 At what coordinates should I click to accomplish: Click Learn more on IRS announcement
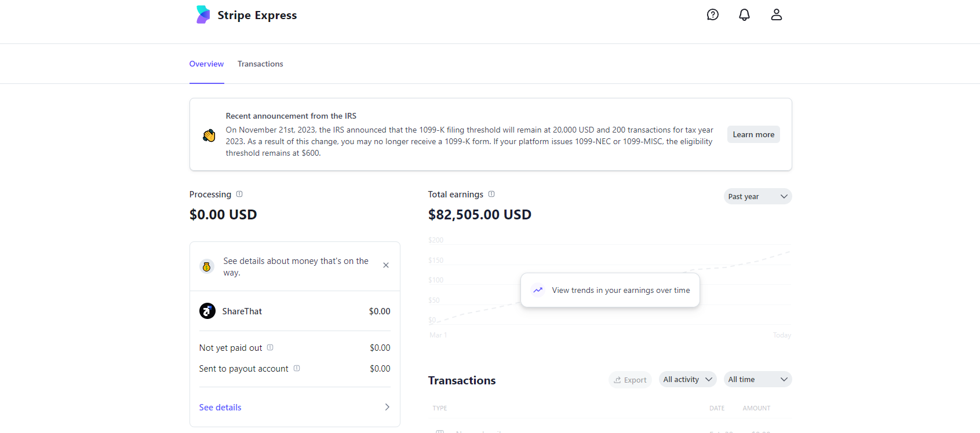coord(753,135)
